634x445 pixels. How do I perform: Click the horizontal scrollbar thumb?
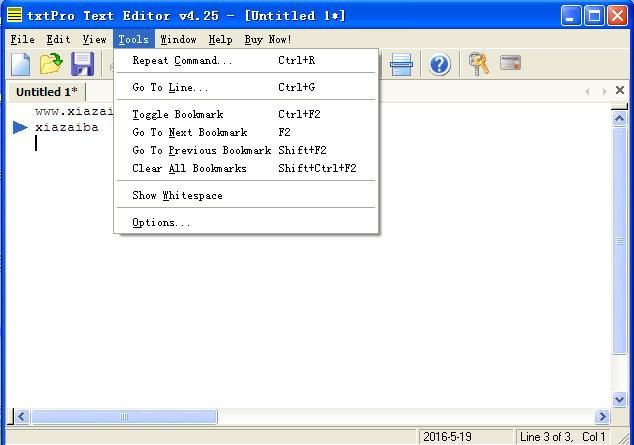click(x=124, y=416)
